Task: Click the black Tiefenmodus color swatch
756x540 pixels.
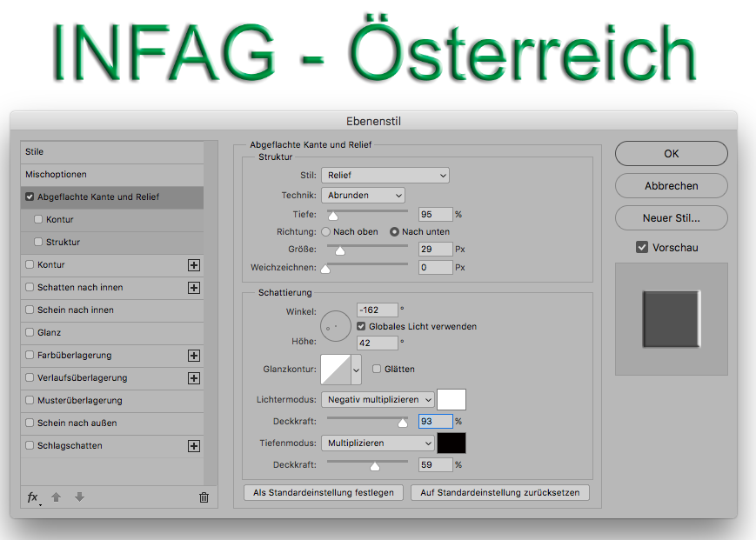Action: pyautogui.click(x=452, y=443)
